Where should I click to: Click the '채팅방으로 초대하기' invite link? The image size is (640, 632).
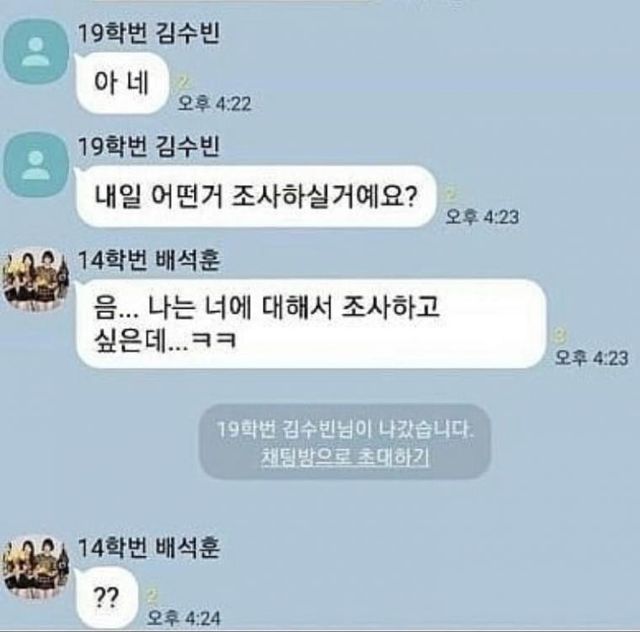[x=345, y=458]
